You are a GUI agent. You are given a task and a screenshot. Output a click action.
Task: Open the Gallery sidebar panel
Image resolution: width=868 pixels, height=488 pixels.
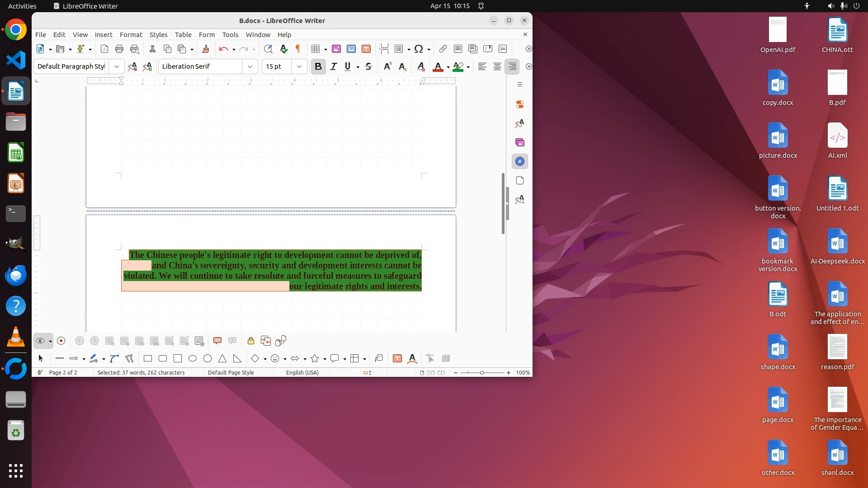pos(520,143)
